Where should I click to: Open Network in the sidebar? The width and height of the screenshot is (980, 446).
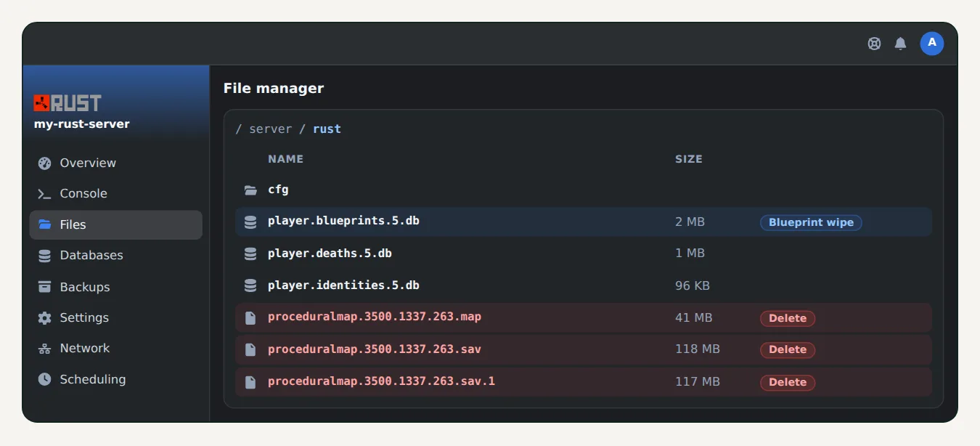tap(115, 349)
